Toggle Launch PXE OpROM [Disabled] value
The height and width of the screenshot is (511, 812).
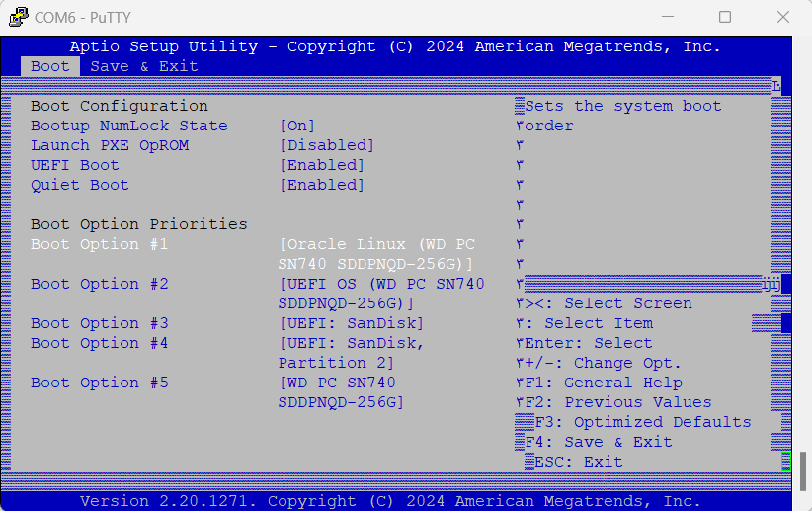[x=327, y=145]
